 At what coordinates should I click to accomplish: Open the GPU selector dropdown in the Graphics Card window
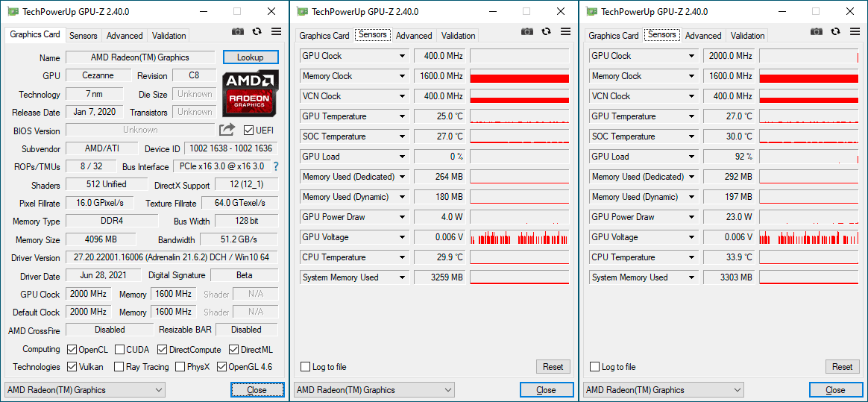pos(85,390)
